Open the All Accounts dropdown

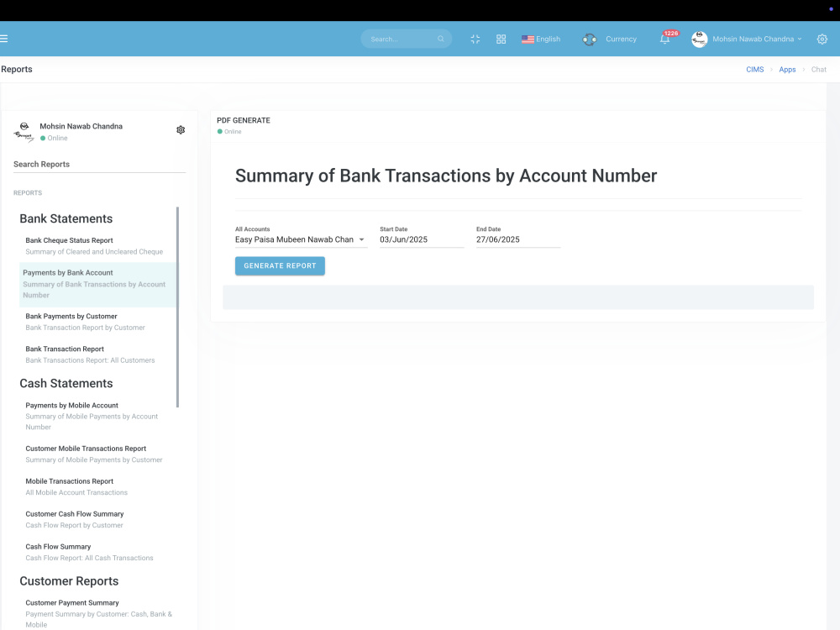301,239
